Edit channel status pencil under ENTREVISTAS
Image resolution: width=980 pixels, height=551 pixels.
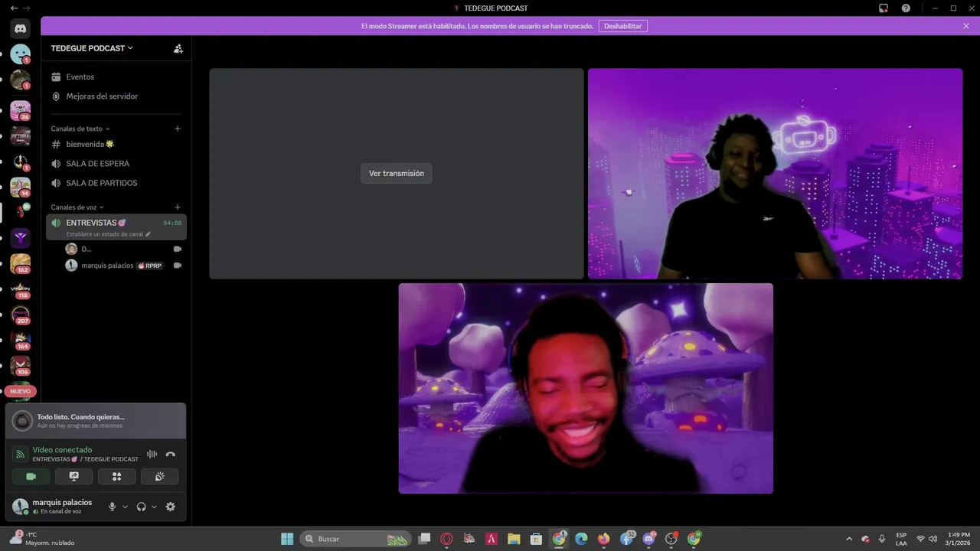tap(149, 234)
